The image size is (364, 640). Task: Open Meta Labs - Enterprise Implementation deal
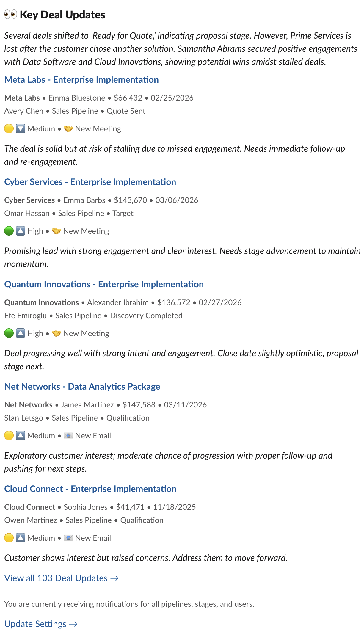81,80
